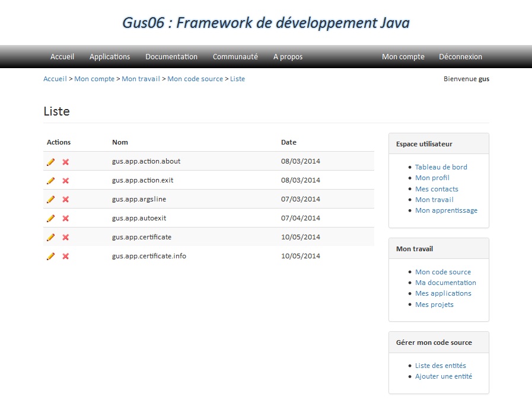Open the Documentation menu item
The height and width of the screenshot is (413, 532).
click(171, 57)
